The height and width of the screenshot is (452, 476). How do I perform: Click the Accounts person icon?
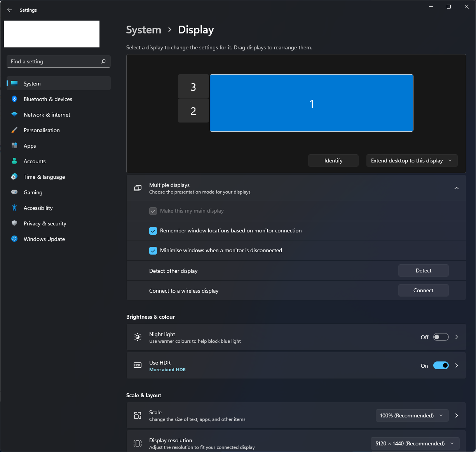click(14, 161)
